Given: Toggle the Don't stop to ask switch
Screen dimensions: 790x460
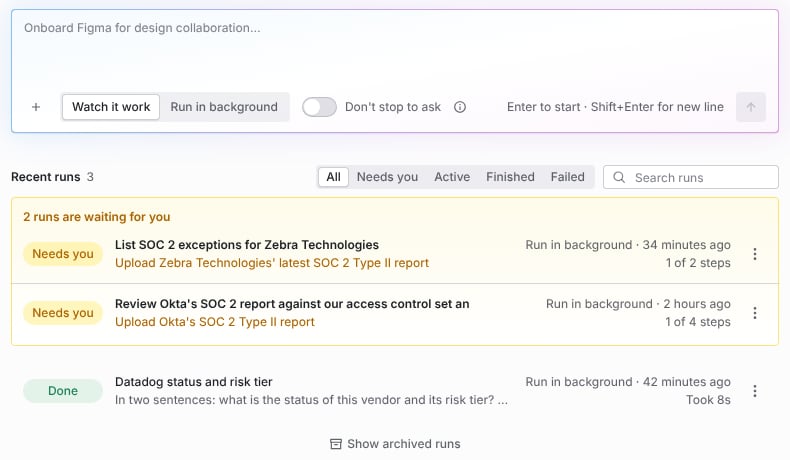Looking at the screenshot, I should click(x=319, y=107).
